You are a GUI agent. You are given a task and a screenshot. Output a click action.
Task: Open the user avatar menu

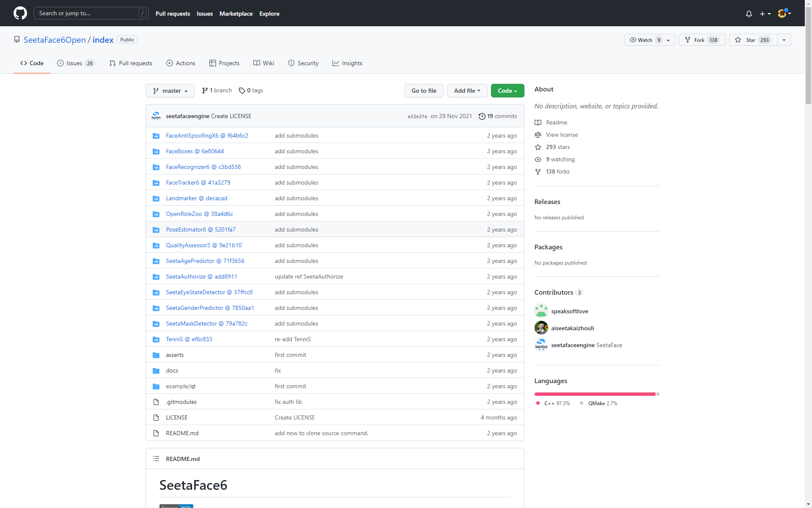click(785, 13)
